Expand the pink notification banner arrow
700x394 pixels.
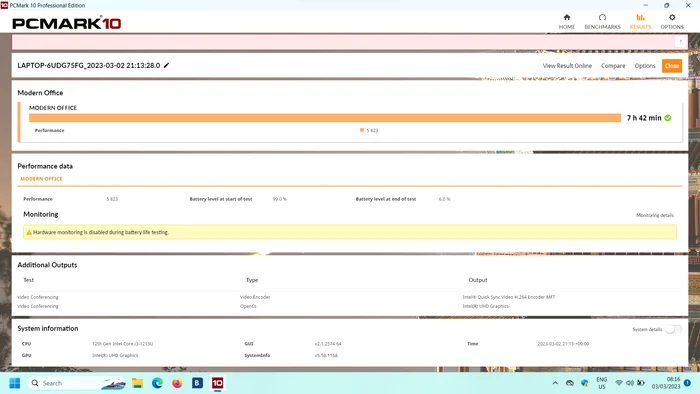click(680, 42)
